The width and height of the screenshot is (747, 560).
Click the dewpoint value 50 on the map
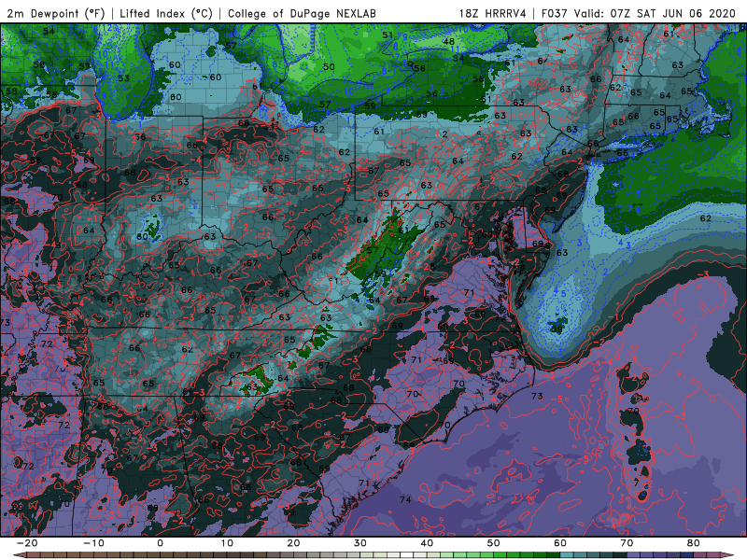point(329,66)
